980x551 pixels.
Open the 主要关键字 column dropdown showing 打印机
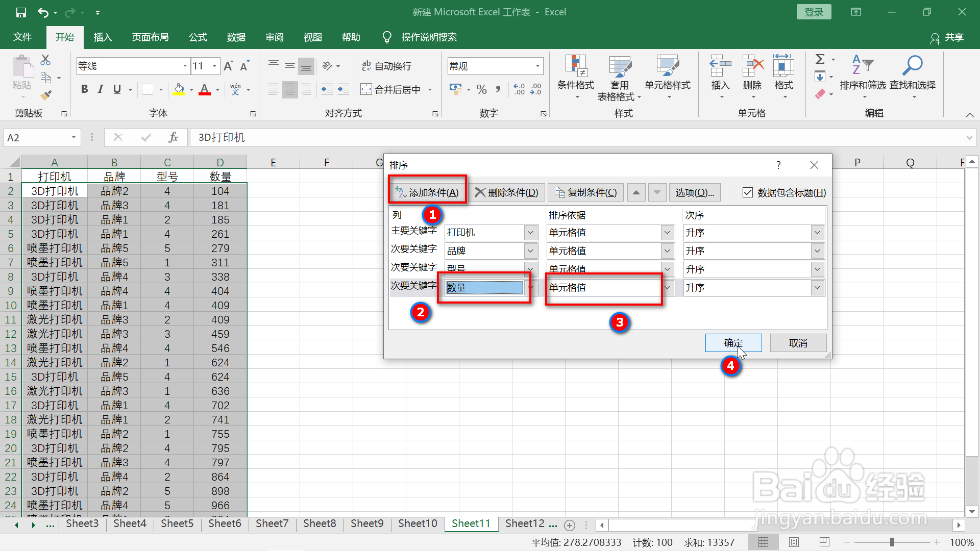click(x=531, y=232)
